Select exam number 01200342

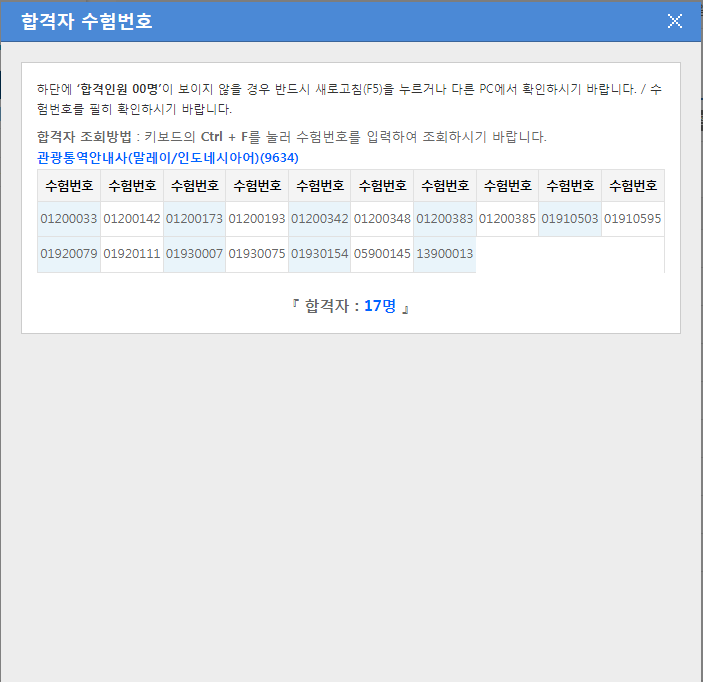click(320, 219)
